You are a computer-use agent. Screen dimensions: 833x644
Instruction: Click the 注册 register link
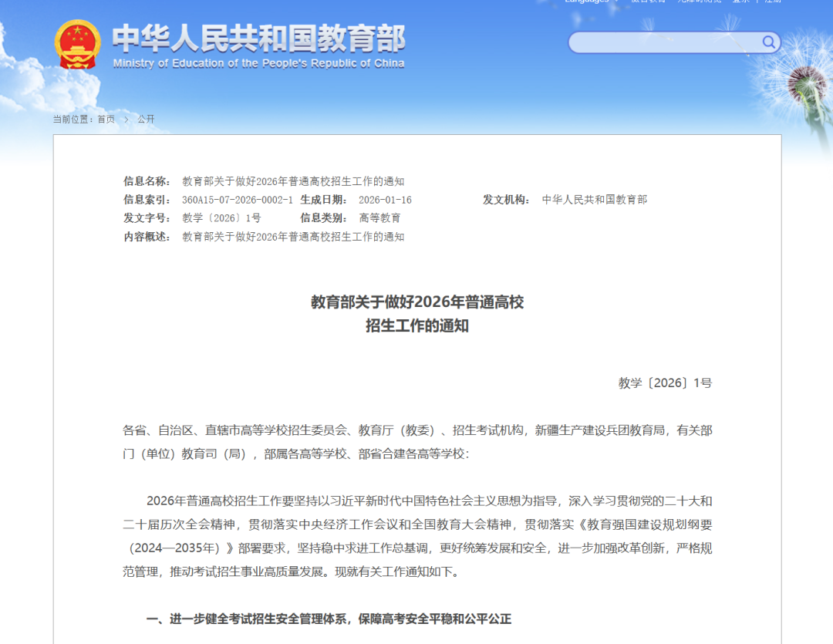(x=774, y=3)
